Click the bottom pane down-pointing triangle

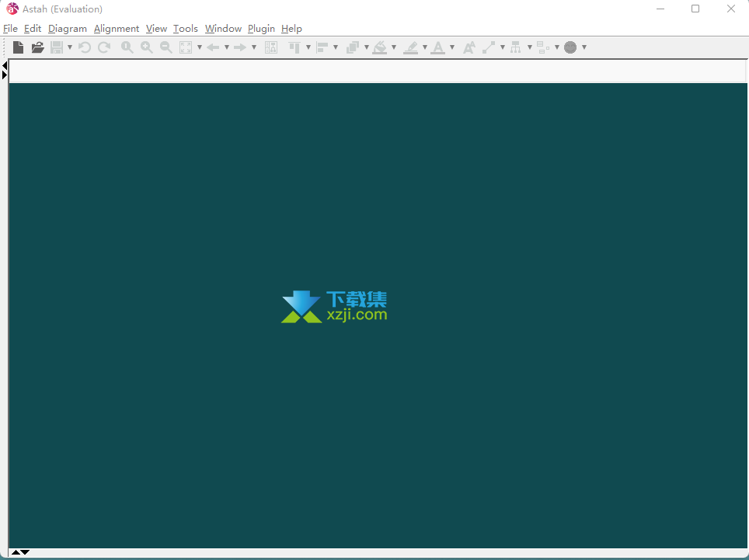[25, 552]
